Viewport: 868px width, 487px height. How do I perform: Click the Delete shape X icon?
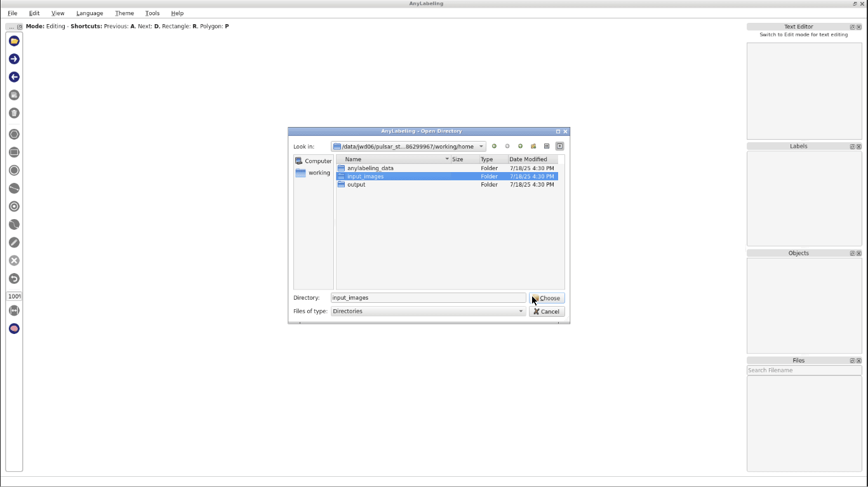[x=14, y=261]
